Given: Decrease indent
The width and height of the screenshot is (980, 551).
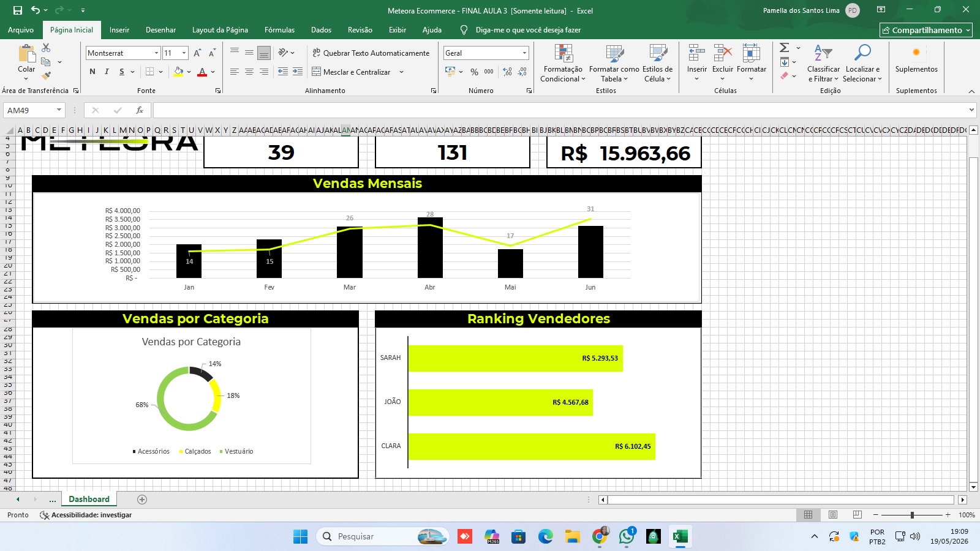Looking at the screenshot, I should 283,72.
